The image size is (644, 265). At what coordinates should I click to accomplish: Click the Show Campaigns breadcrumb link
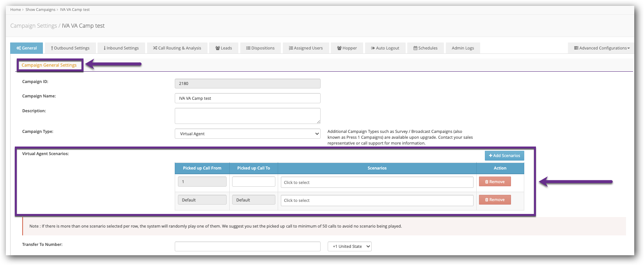[x=40, y=9]
